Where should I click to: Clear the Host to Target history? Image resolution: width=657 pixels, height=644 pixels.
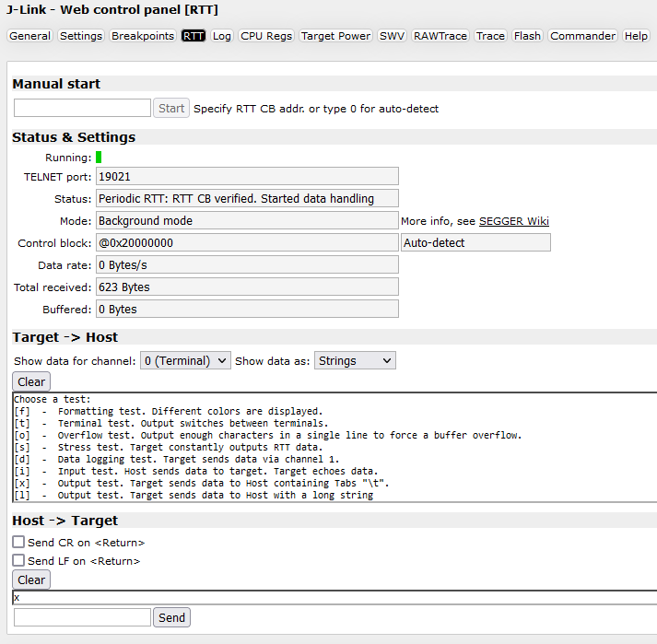[31, 580]
